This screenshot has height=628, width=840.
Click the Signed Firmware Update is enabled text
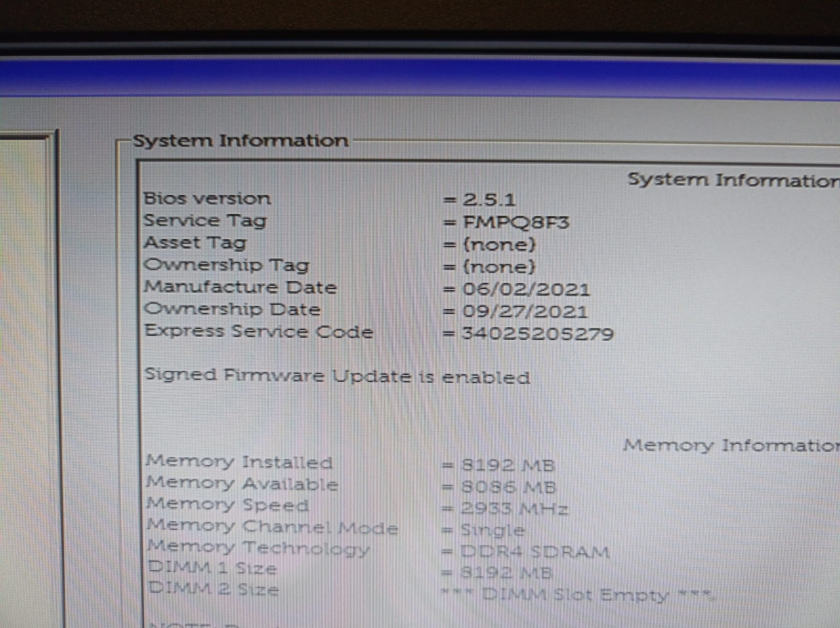337,376
